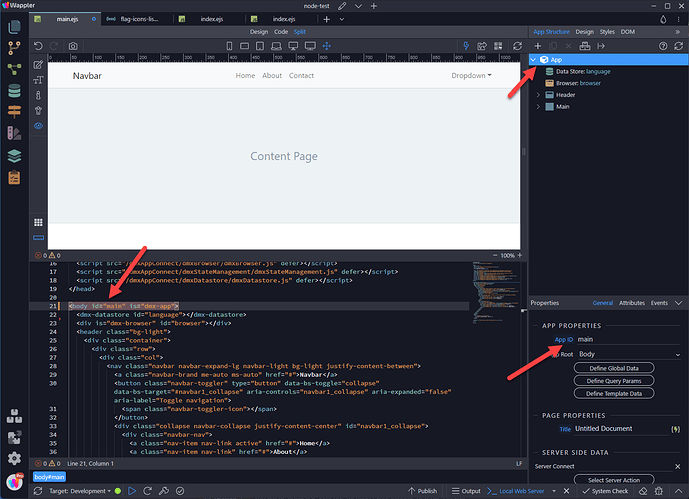Click Define Global Data button
Screen dimensions: 689x499
[x=614, y=368]
